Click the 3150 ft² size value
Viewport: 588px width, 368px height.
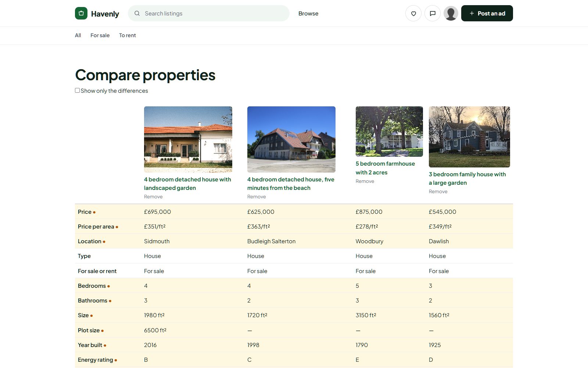366,315
